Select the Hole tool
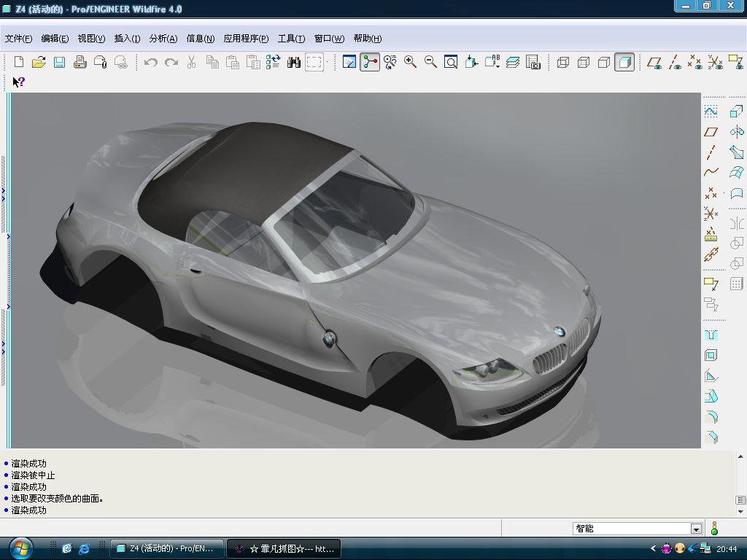Viewport: 747px width, 560px height. 711,335
